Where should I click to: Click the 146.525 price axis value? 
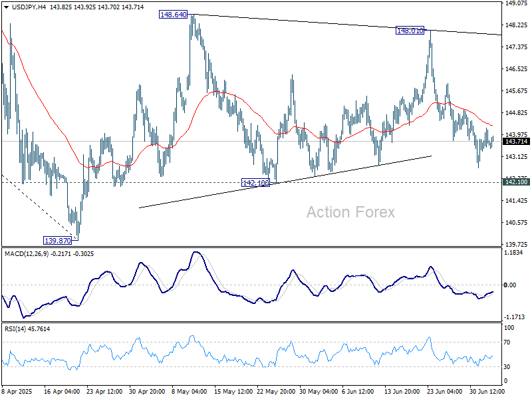click(x=517, y=69)
